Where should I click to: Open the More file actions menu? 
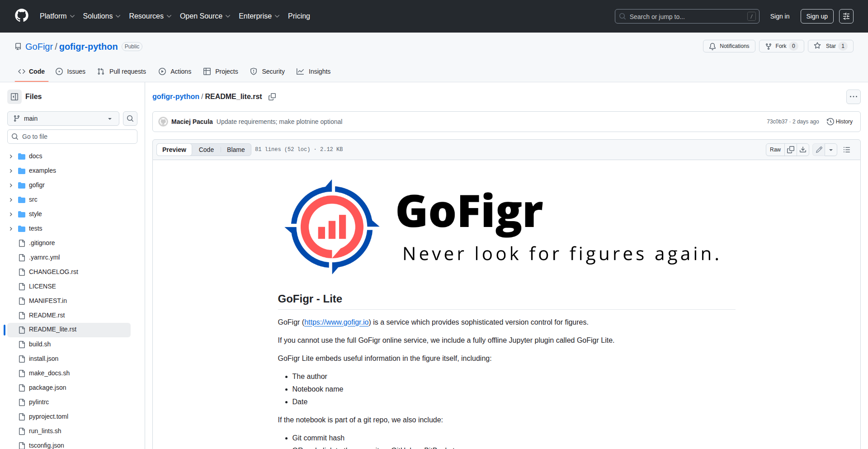(853, 97)
